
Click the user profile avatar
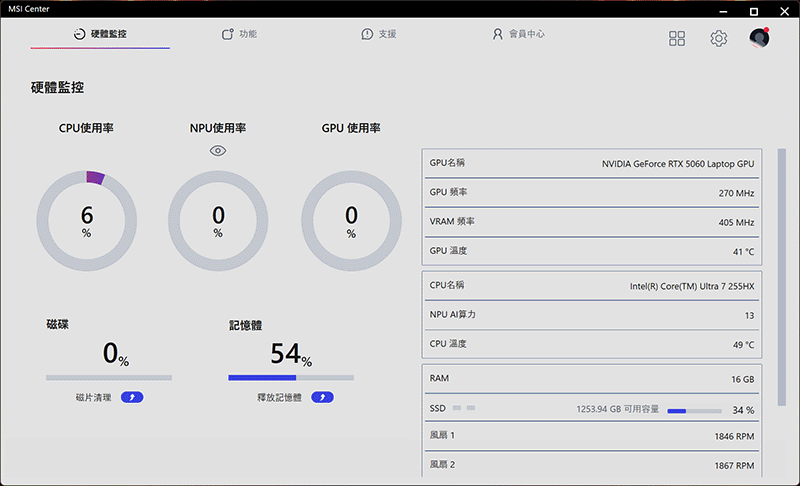pos(759,38)
